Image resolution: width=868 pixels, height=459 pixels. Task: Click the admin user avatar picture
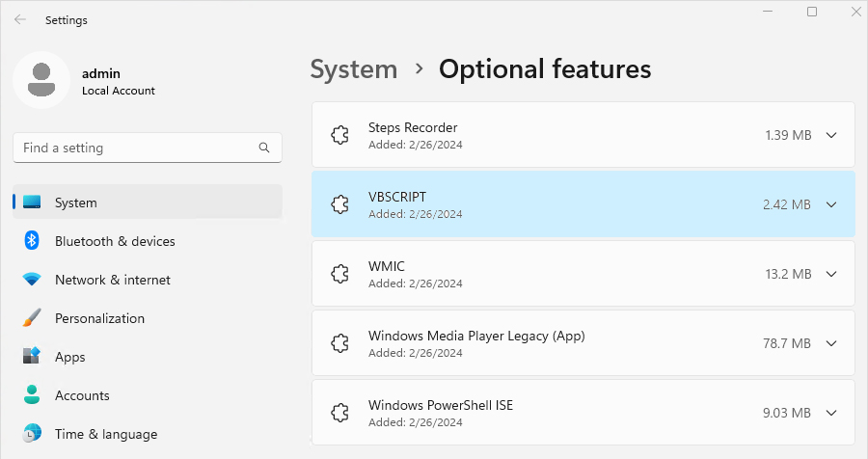(41, 80)
